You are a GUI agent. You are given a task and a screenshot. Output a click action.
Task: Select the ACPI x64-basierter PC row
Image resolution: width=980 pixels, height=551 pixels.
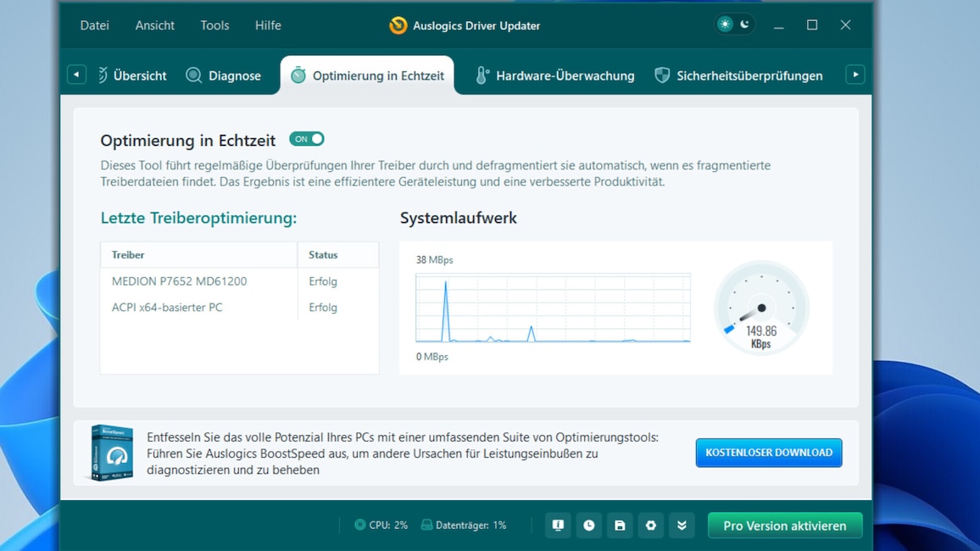pos(239,308)
